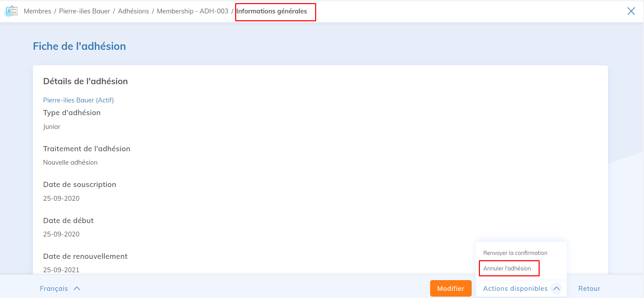The height and width of the screenshot is (298, 644).
Task: Open the Membres breadcrumb link
Action: [x=37, y=11]
